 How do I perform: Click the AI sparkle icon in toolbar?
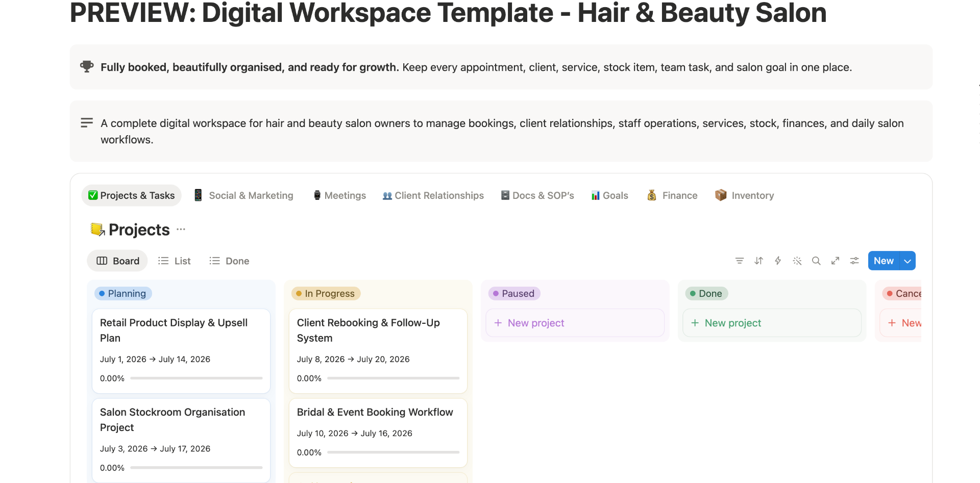click(797, 261)
